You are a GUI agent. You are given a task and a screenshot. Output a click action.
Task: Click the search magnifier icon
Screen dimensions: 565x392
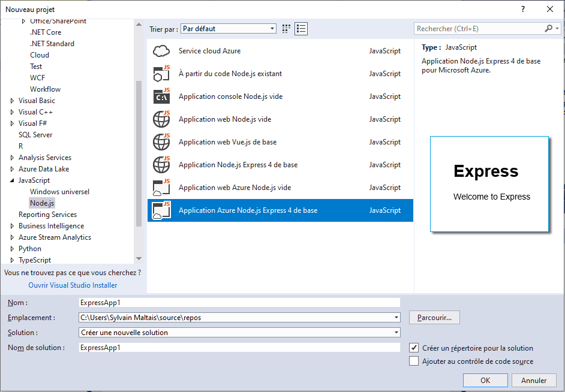tap(548, 29)
